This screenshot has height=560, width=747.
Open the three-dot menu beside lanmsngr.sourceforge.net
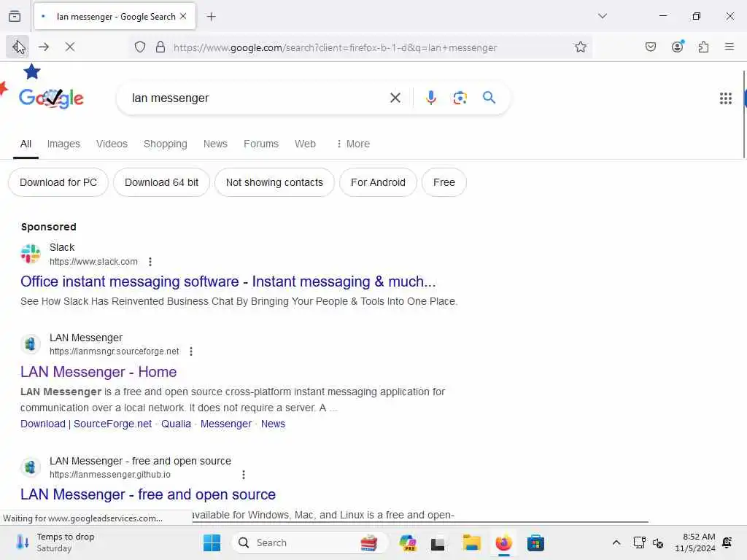click(x=191, y=351)
